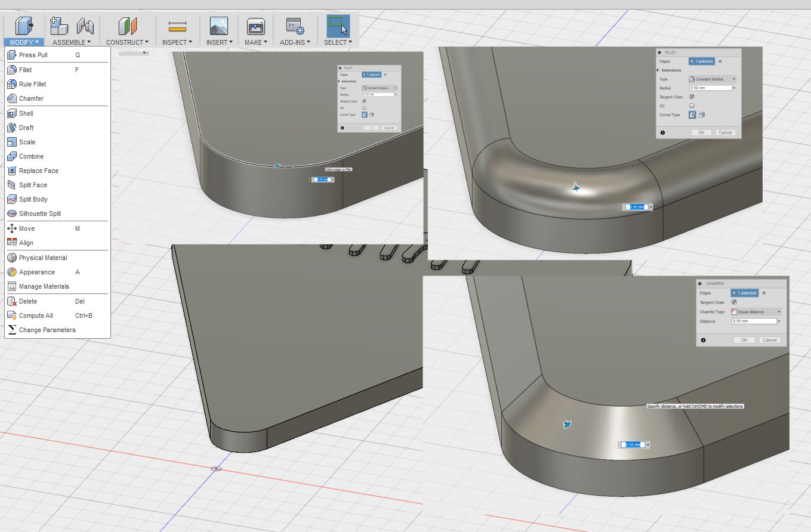811x532 pixels.
Task: Click the Offset Plane icon above CONSTRUCT
Action: pos(128,26)
